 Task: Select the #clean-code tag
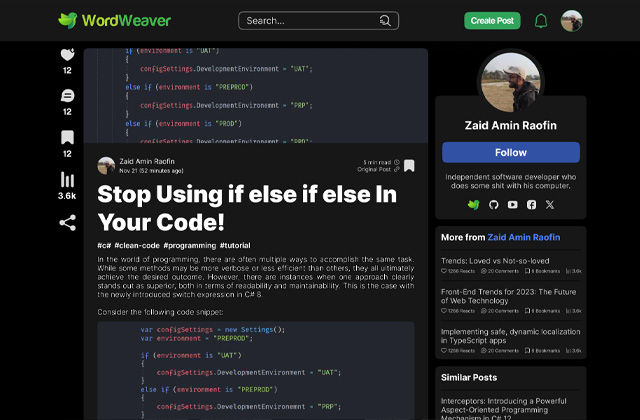136,245
